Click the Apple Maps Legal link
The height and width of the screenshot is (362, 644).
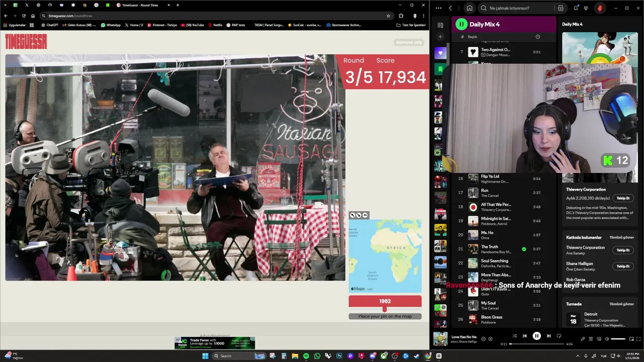click(370, 289)
